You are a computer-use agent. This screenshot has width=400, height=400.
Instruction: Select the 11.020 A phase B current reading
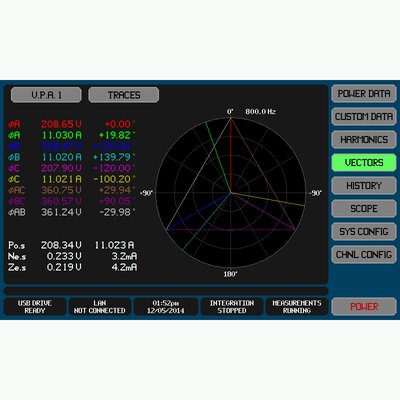(x=61, y=157)
